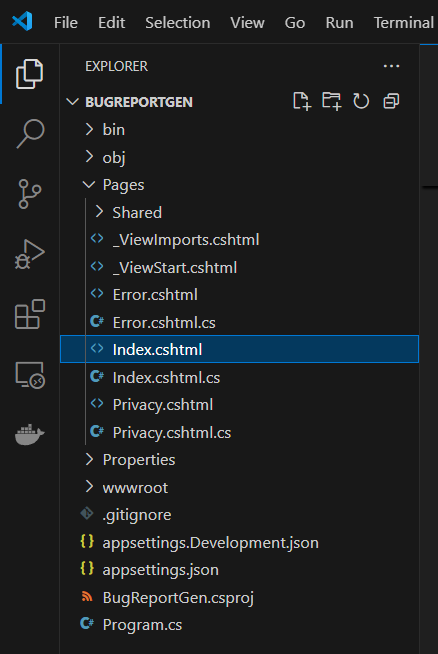Open Explorer more actions ellipsis
Image resolution: width=438 pixels, height=654 pixels.
[x=391, y=66]
